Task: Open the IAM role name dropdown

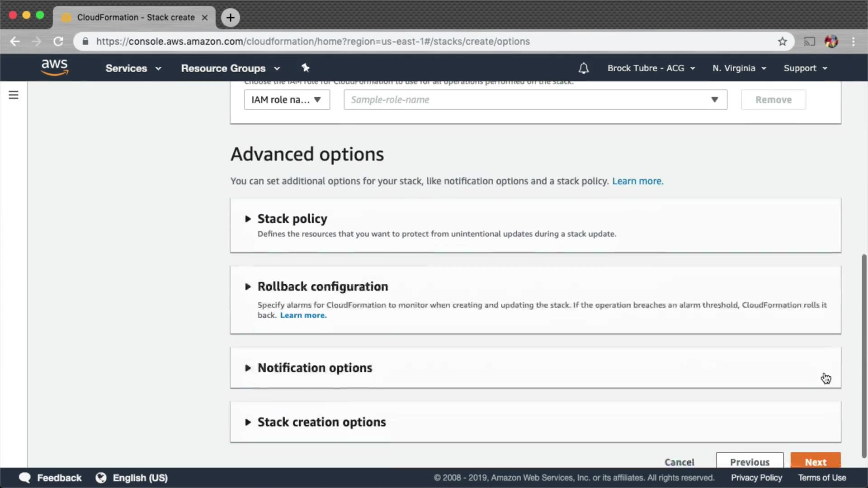Action: tap(287, 100)
